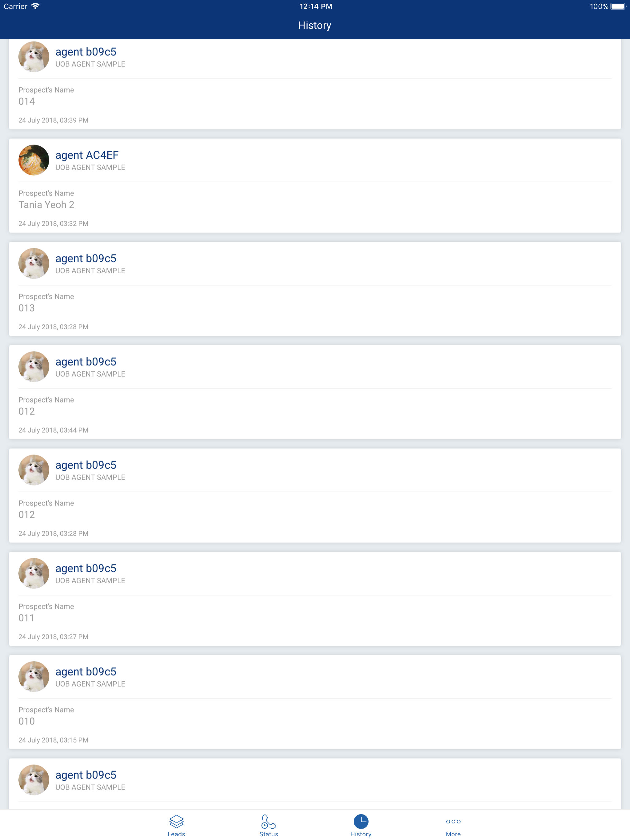Tap cat avatar beside prospect 014 entry

point(34,57)
